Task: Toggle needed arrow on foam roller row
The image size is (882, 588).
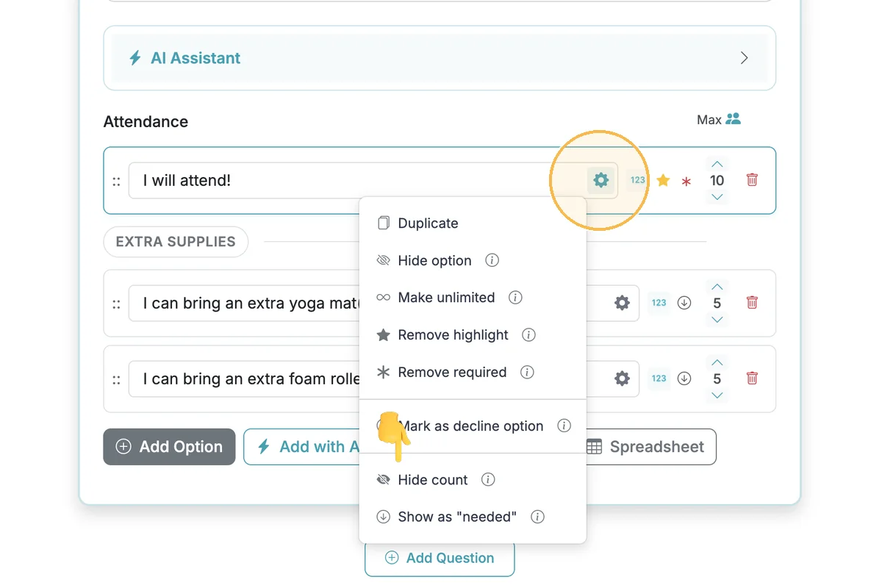Action: 684,379
